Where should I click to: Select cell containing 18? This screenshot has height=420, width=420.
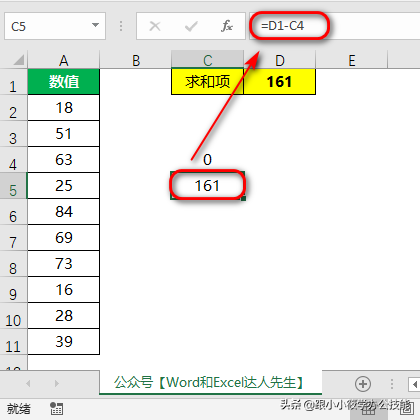pyautogui.click(x=63, y=108)
